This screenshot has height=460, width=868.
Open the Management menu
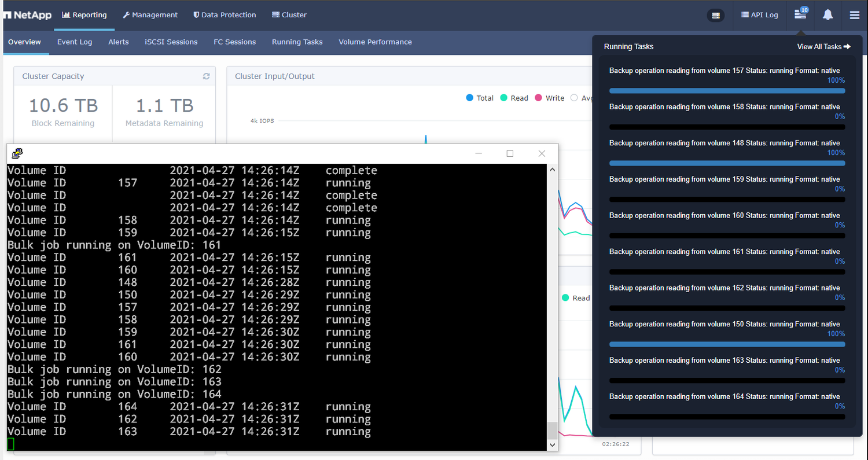point(150,15)
